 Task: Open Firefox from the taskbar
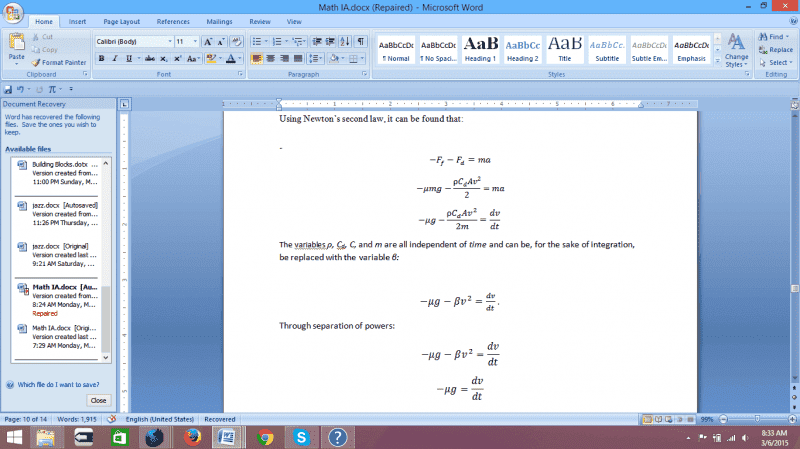point(190,437)
